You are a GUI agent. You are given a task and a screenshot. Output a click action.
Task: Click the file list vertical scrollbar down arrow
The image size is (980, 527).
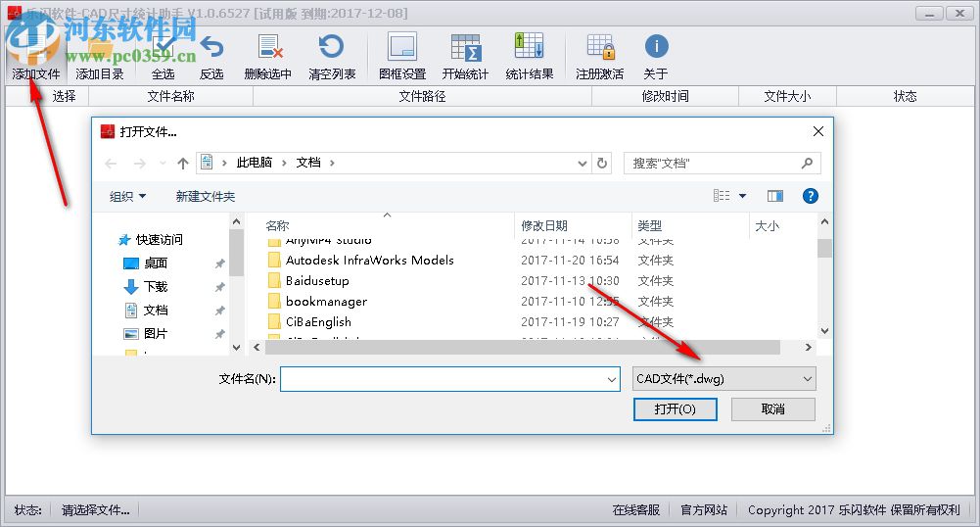coord(824,331)
